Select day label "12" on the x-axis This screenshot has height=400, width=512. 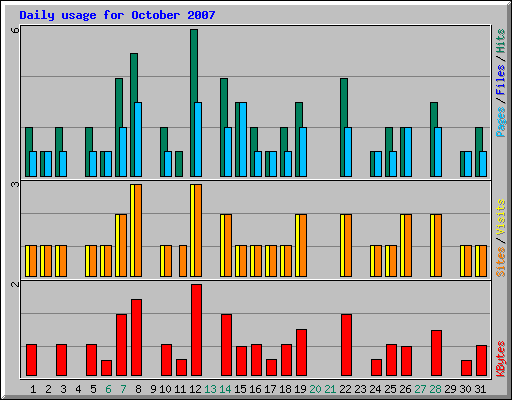click(195, 389)
